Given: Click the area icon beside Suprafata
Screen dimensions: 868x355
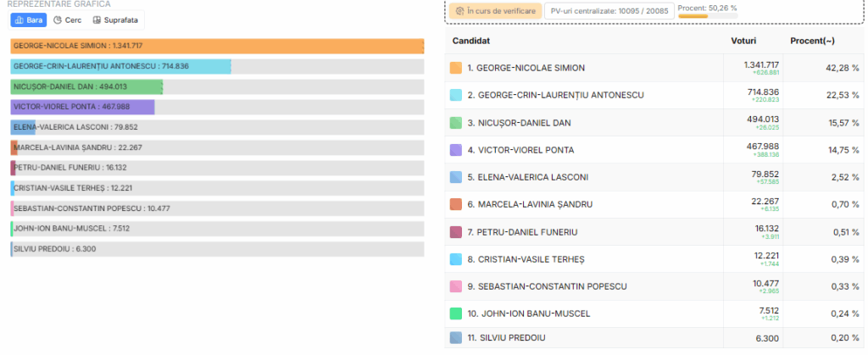Looking at the screenshot, I should 97,19.
